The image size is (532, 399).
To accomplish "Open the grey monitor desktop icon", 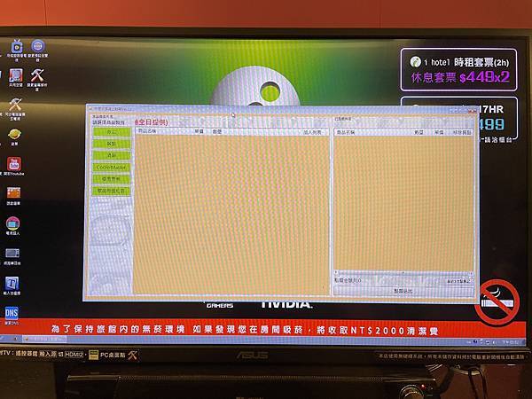I will tap(12, 253).
